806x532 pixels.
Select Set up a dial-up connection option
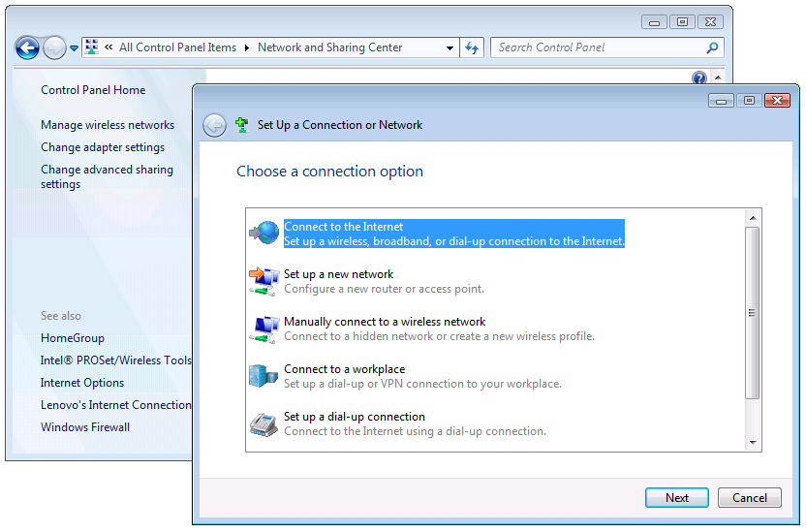coord(415,424)
